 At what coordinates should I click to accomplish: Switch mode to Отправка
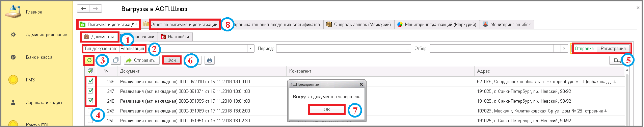coord(584,48)
